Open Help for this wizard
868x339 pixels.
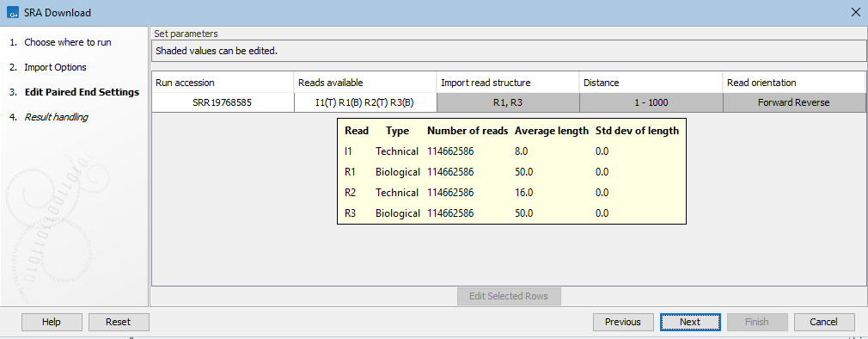click(52, 322)
